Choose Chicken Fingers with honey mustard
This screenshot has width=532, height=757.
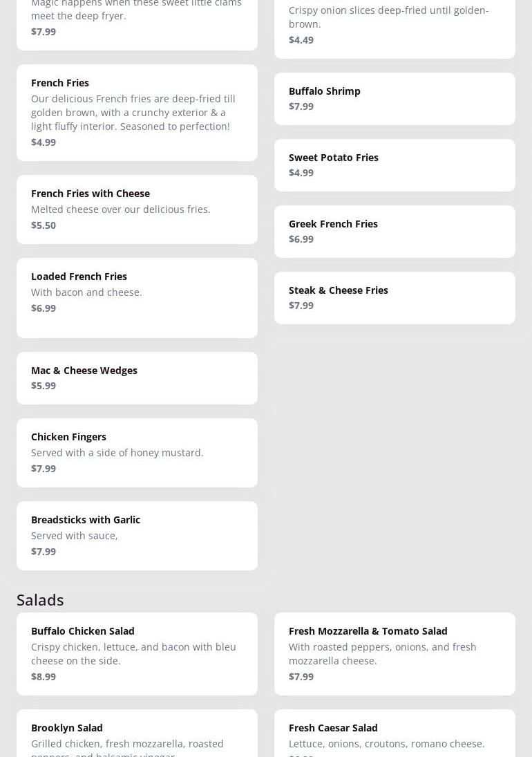137,453
